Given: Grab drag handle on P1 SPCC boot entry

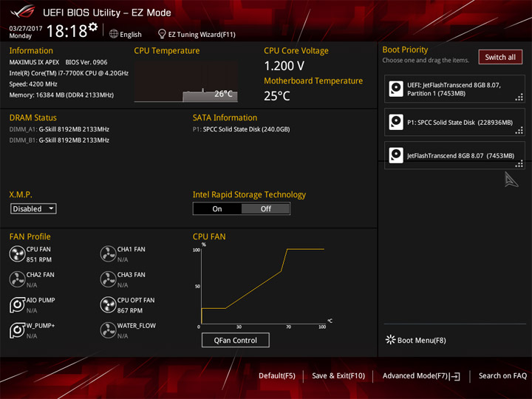Looking at the screenshot, I should (x=519, y=131).
